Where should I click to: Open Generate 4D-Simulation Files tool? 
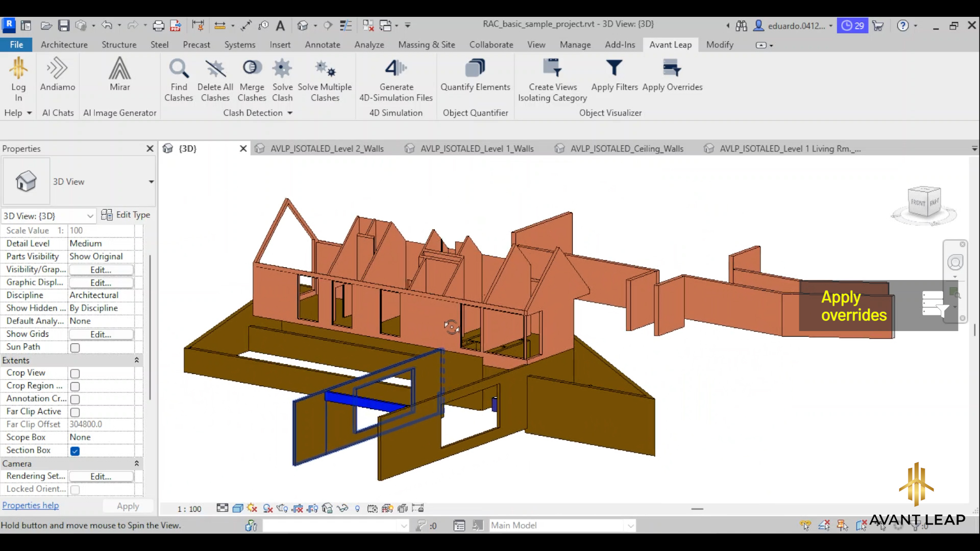tap(396, 69)
